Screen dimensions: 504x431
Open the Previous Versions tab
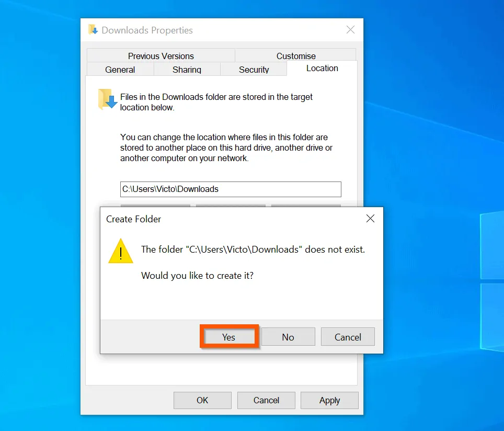coord(161,55)
